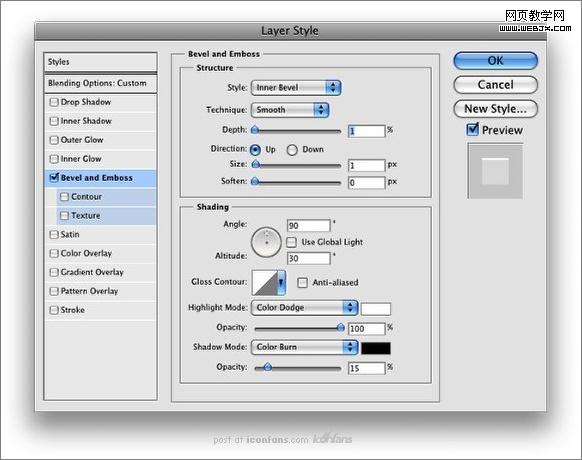Click the angle and altitude dial

click(266, 242)
